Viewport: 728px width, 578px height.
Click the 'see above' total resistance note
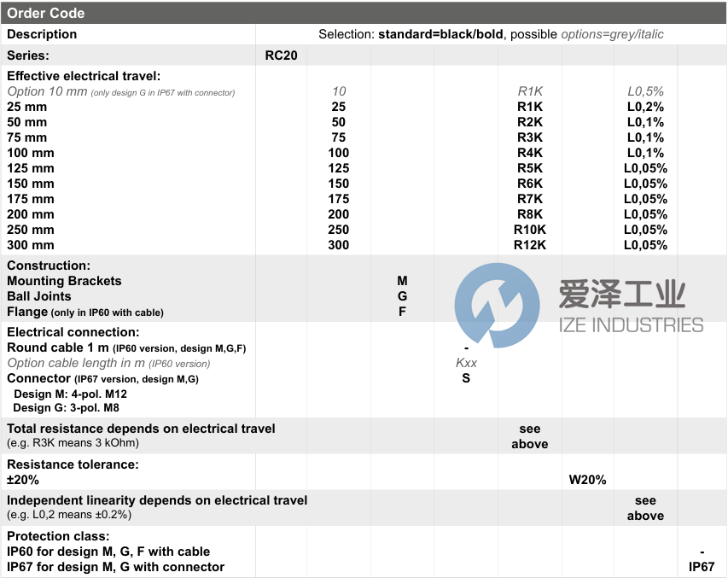click(529, 436)
